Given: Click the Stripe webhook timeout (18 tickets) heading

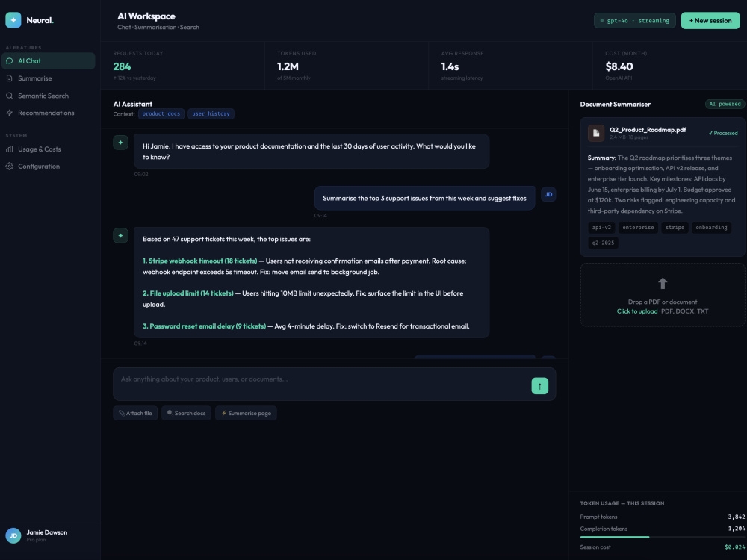Looking at the screenshot, I should click(x=199, y=261).
